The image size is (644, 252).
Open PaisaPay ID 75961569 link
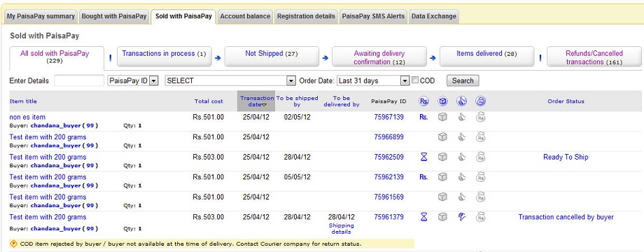389,197
